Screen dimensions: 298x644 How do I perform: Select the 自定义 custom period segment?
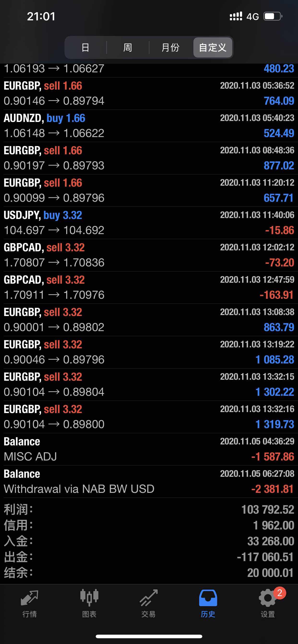click(x=213, y=47)
